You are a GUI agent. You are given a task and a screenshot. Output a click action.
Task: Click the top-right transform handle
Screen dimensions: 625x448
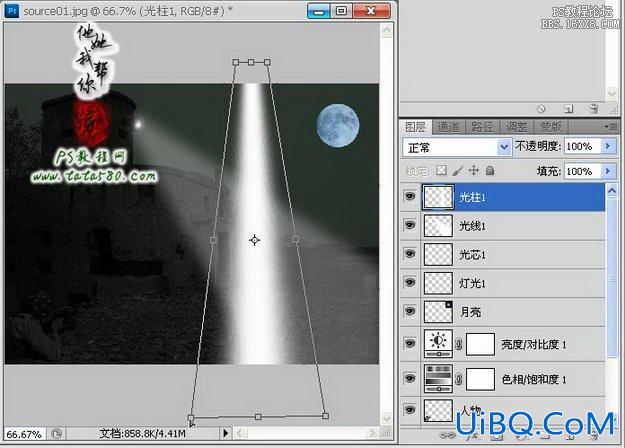[x=267, y=62]
